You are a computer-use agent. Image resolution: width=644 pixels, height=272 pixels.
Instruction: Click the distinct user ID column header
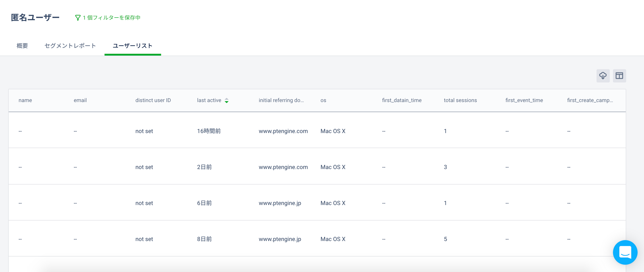click(x=153, y=100)
